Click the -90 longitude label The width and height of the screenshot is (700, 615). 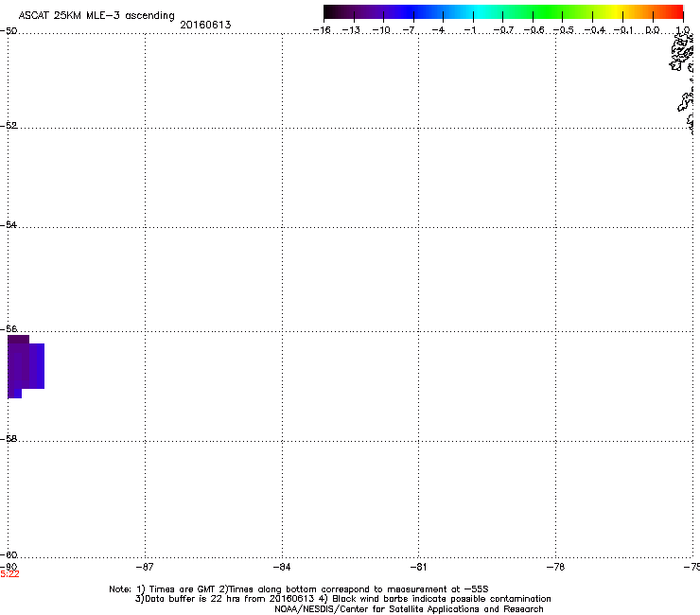tap(9, 567)
